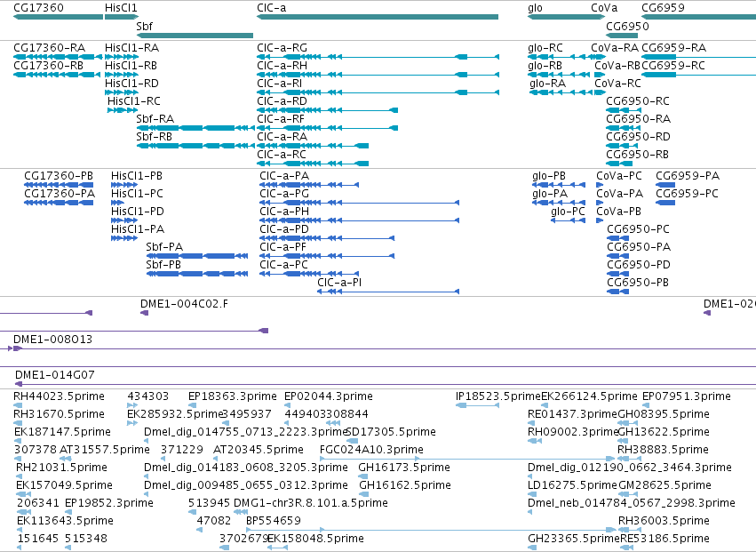Viewport: 756px width, 552px height.
Task: Click transcript label Sbf-RB
Action: tap(154, 137)
